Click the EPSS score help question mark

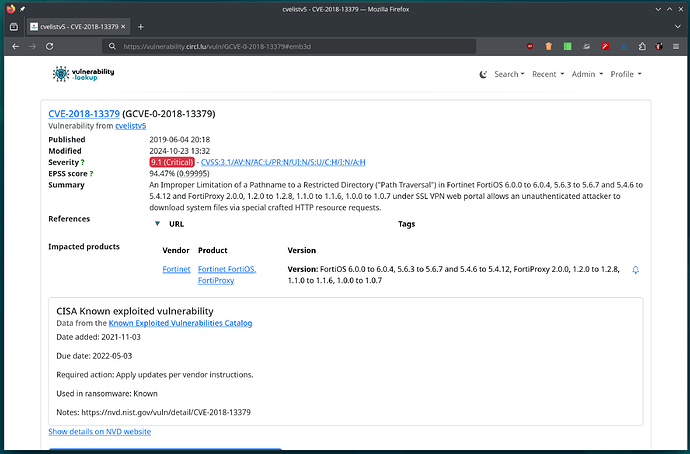[x=92, y=174]
